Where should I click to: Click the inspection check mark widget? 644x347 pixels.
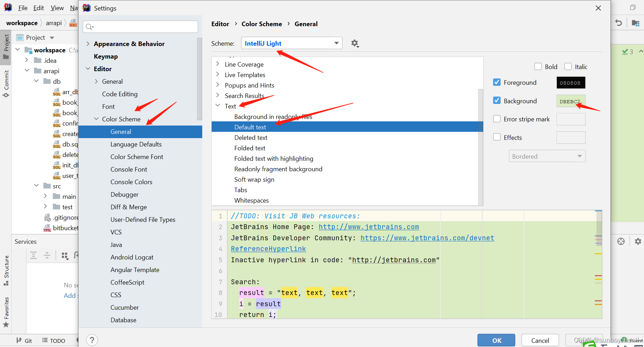[x=628, y=52]
